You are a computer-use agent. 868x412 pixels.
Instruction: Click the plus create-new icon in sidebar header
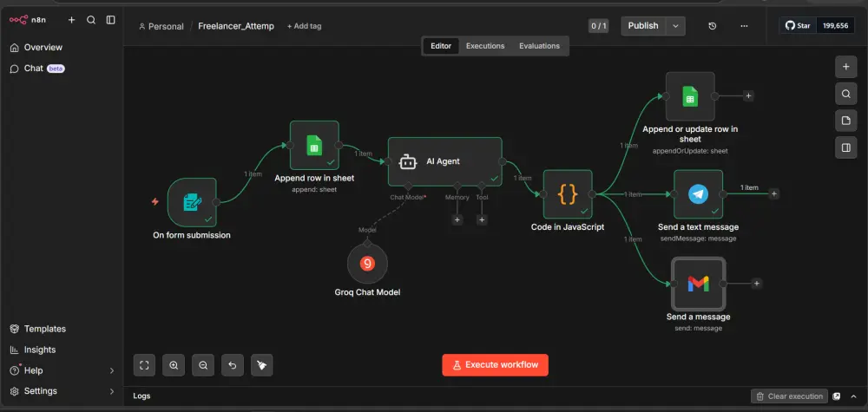pos(71,20)
